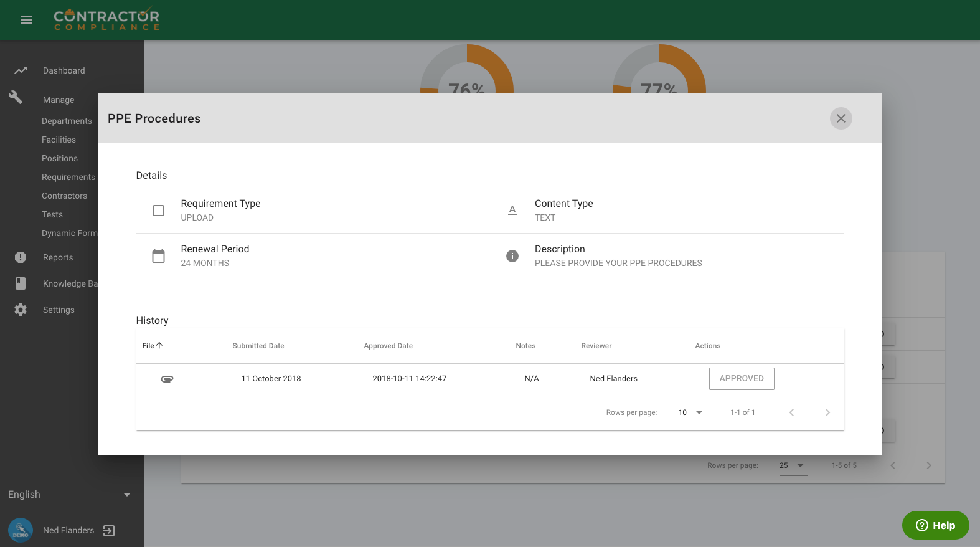The width and height of the screenshot is (980, 547).
Task: Click the Ned Flanders demo avatar
Action: click(21, 530)
